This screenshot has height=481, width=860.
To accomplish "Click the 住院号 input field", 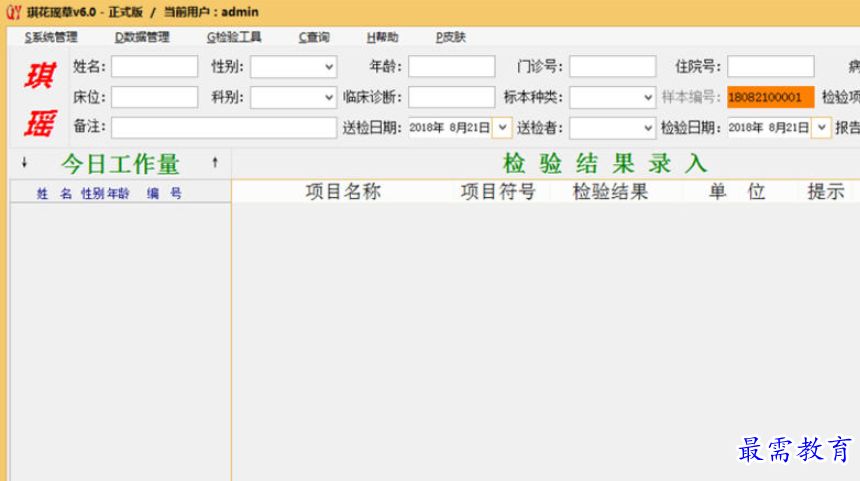I will click(771, 67).
